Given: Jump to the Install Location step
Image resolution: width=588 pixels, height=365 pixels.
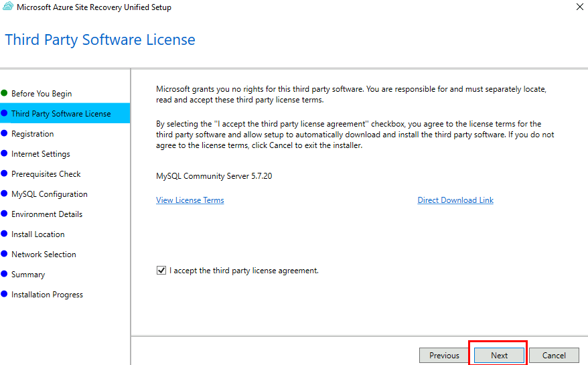Looking at the screenshot, I should pos(38,234).
